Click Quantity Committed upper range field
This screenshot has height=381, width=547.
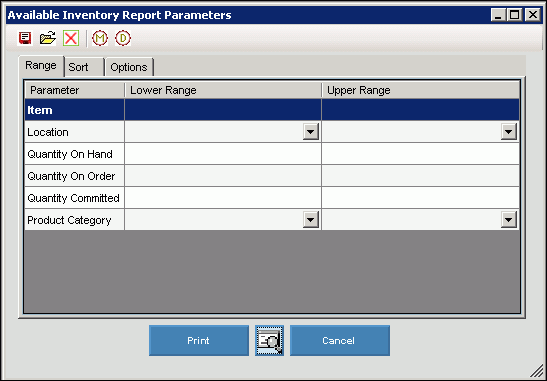(x=420, y=198)
